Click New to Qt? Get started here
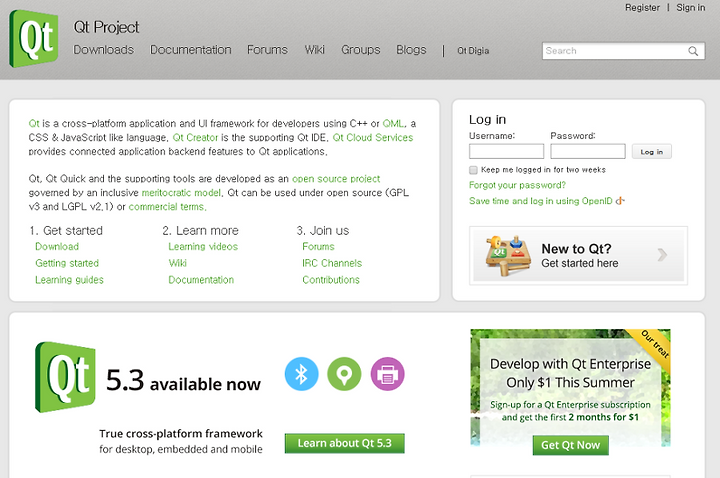720x478 pixels. 578,255
